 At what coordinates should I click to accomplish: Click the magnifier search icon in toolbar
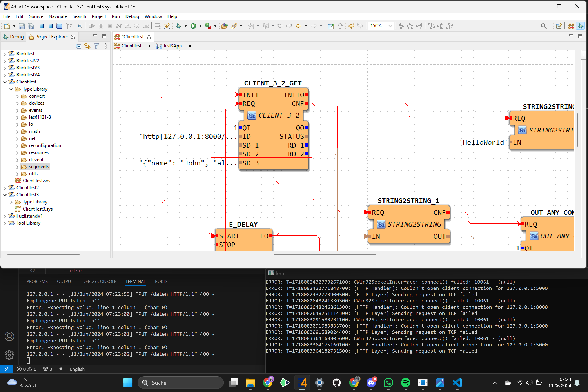pos(543,26)
